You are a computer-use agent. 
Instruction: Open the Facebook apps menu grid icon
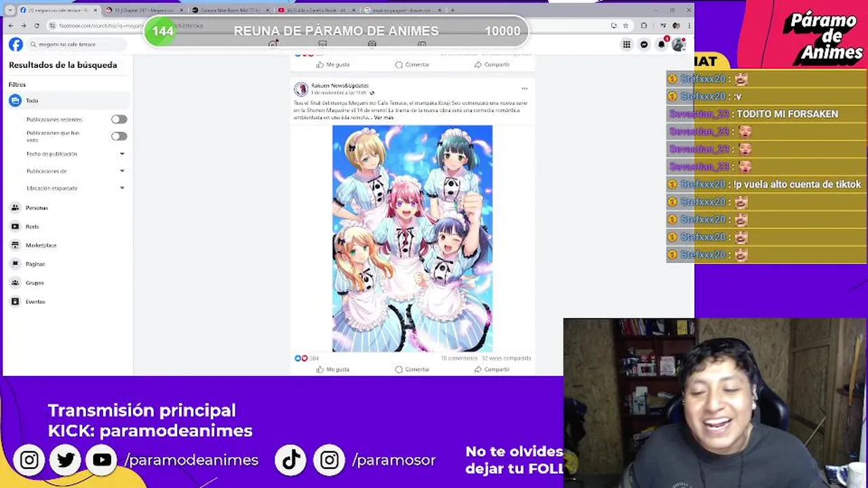coord(627,45)
